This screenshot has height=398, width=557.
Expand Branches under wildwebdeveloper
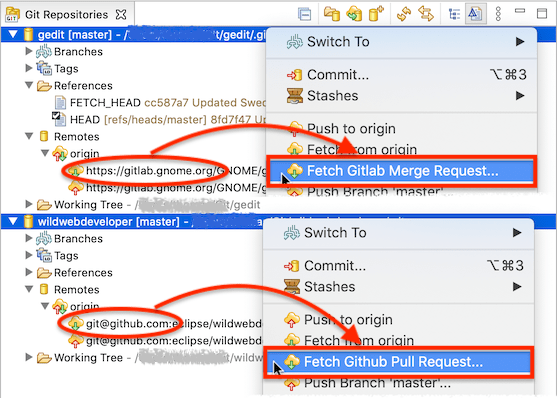[29, 238]
